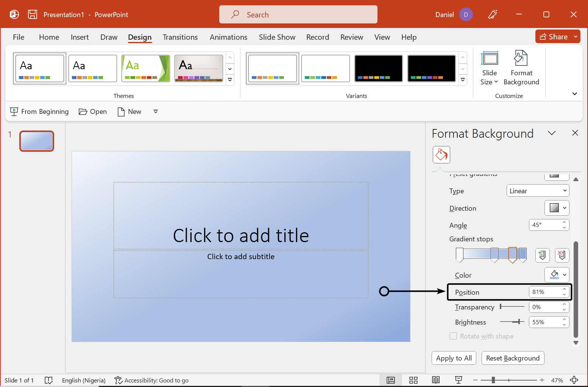Open Reading View from status bar
The image size is (588, 387).
tap(436, 380)
